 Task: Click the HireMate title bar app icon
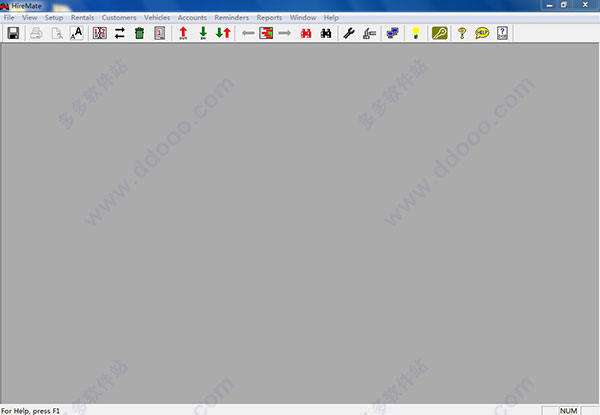[5, 6]
